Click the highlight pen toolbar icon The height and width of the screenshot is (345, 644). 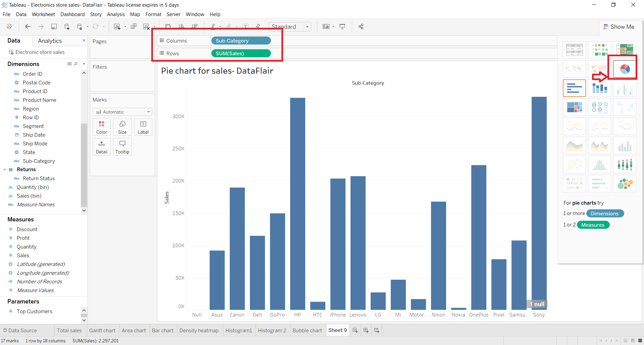tap(213, 26)
